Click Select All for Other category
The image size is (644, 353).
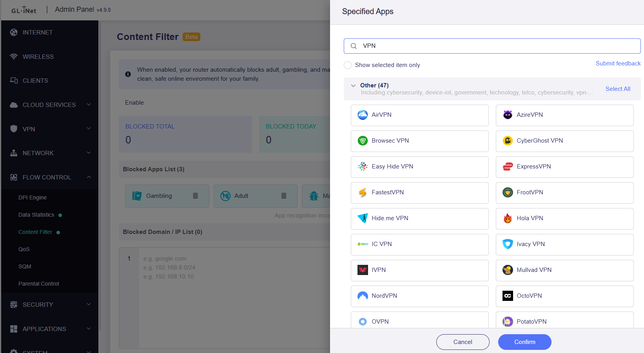coord(618,89)
